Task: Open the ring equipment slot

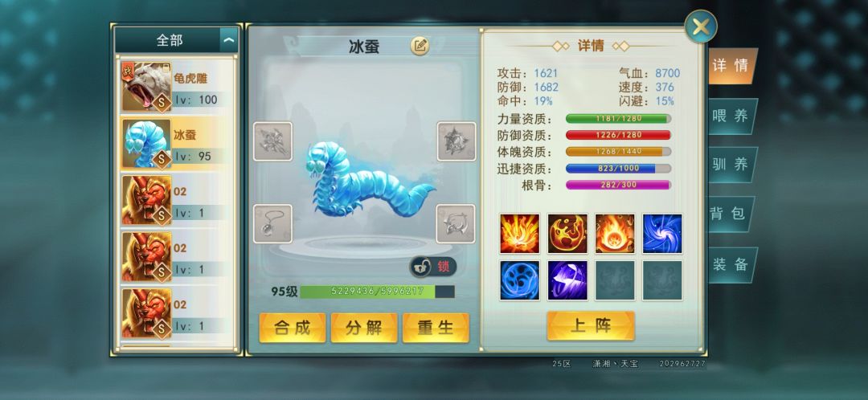Action: point(456,223)
